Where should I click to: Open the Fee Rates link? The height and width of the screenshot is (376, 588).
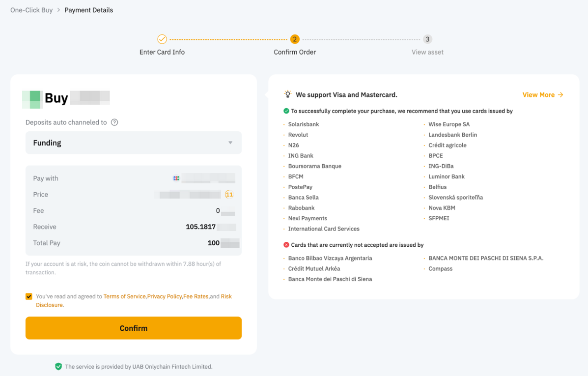click(x=196, y=296)
